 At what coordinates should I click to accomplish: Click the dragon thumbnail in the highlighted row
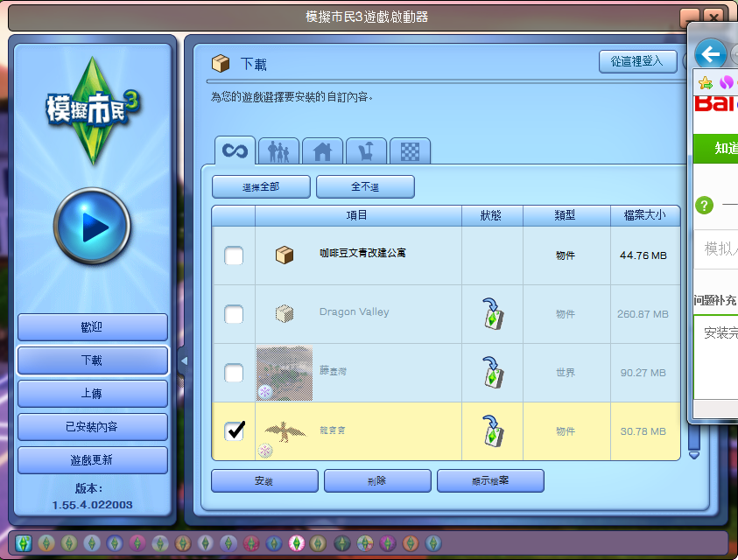pyautogui.click(x=284, y=429)
